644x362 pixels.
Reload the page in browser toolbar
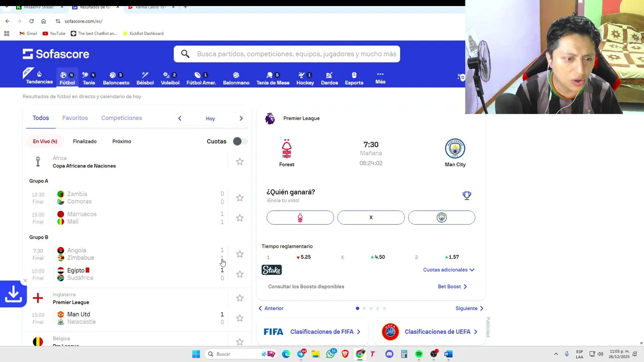pyautogui.click(x=31, y=21)
